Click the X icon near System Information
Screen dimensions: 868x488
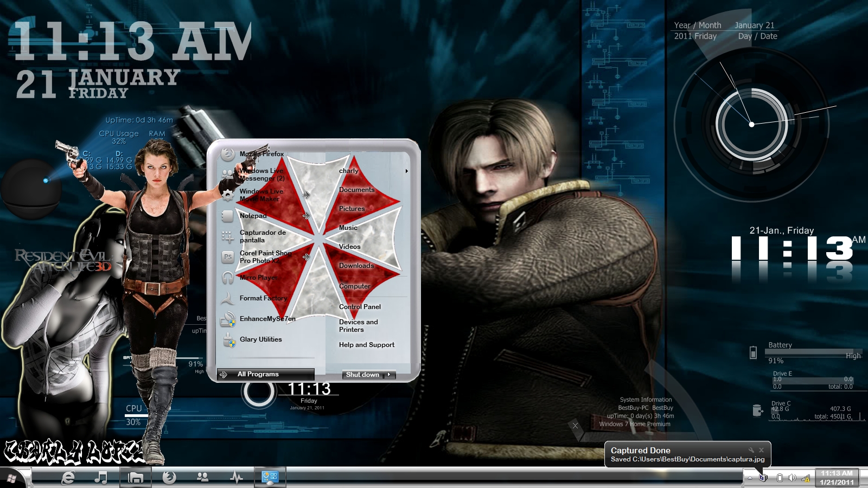(x=576, y=426)
